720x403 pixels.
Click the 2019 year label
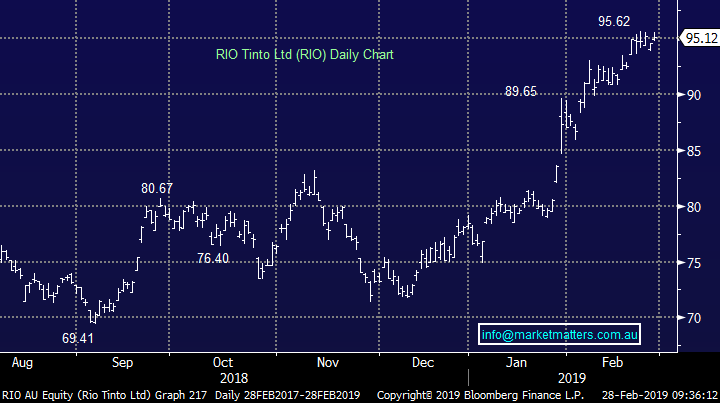point(572,378)
